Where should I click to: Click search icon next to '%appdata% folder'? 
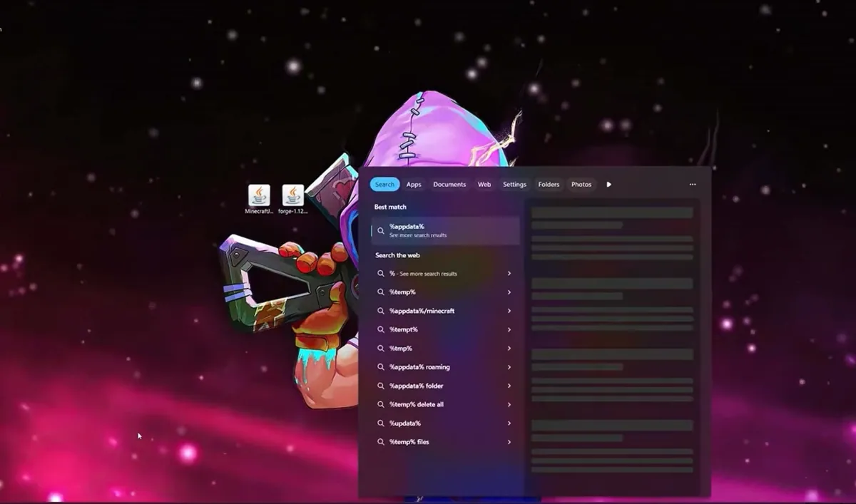pyautogui.click(x=381, y=386)
